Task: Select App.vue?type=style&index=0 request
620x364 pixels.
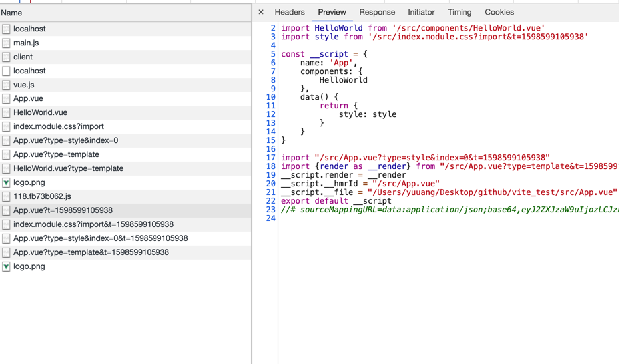Action: coord(65,140)
